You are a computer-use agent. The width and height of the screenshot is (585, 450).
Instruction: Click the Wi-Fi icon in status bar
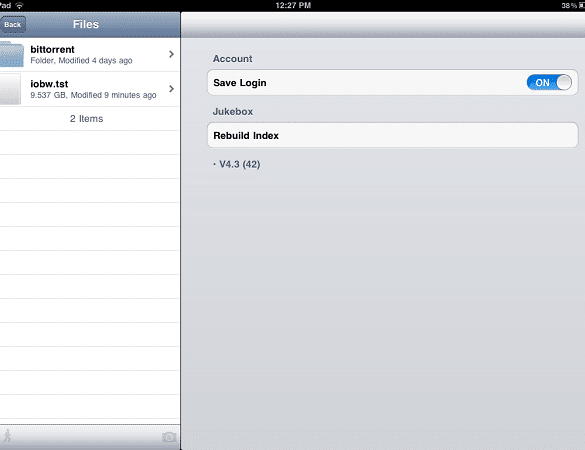click(19, 6)
